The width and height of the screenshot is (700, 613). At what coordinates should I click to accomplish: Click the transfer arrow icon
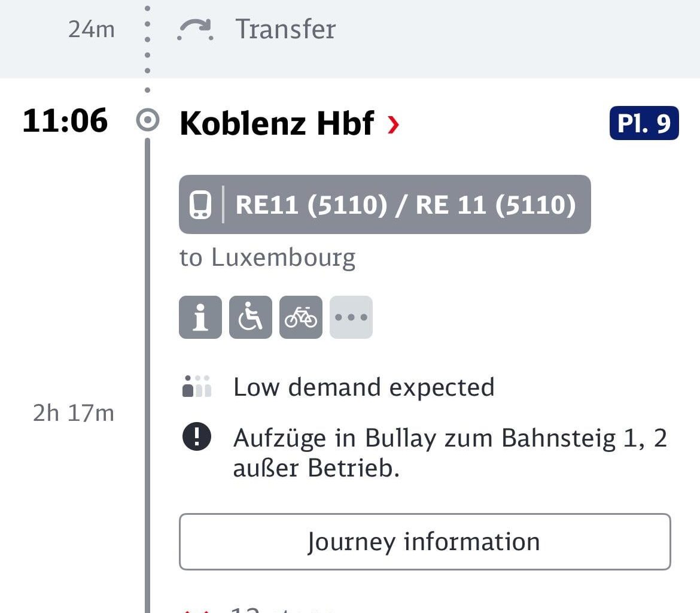coord(194,28)
